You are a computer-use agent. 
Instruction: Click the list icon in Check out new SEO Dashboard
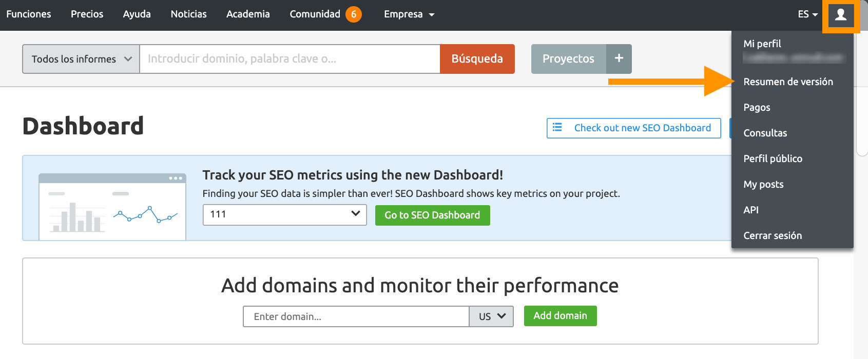(x=557, y=127)
